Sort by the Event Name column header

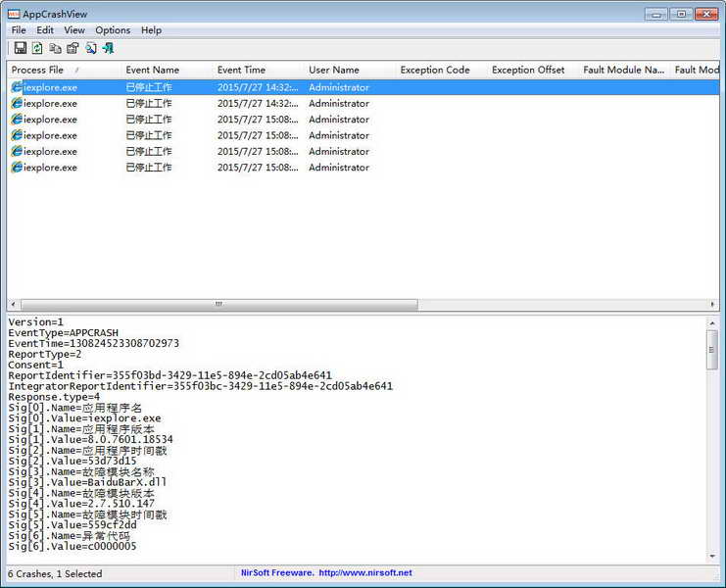click(168, 70)
